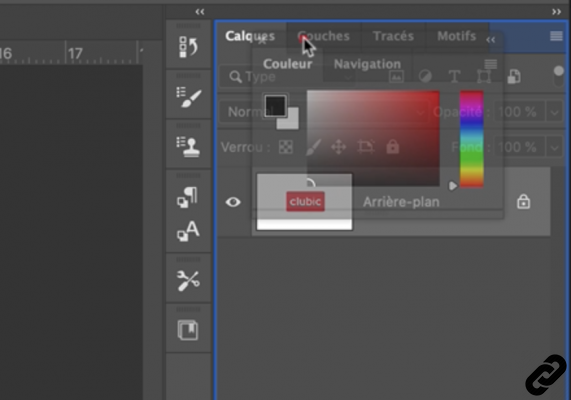Filter layers by type (T) icon
This screenshot has height=400, width=571.
(454, 77)
